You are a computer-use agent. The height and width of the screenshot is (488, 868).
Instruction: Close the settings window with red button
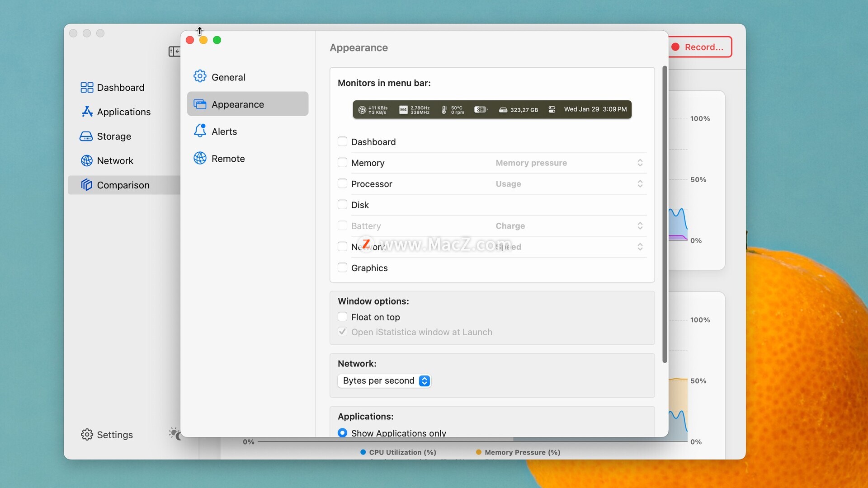(x=190, y=40)
